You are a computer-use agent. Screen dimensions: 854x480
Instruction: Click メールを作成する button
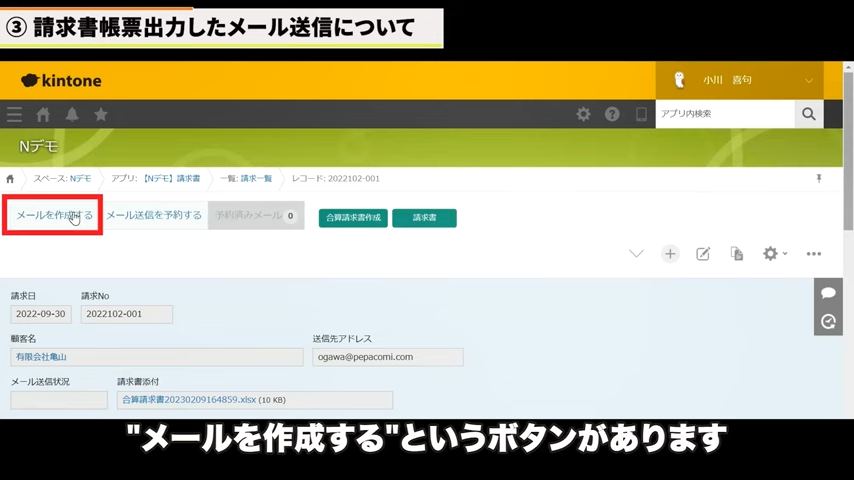coord(54,215)
